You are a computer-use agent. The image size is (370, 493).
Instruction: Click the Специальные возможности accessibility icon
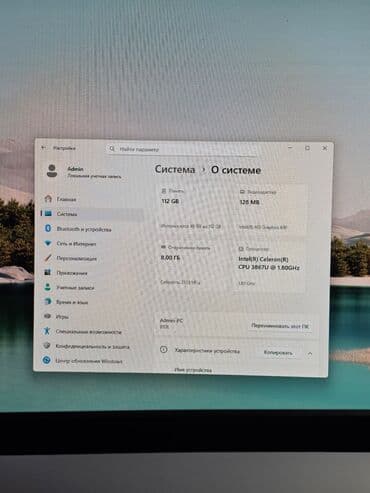tap(47, 331)
